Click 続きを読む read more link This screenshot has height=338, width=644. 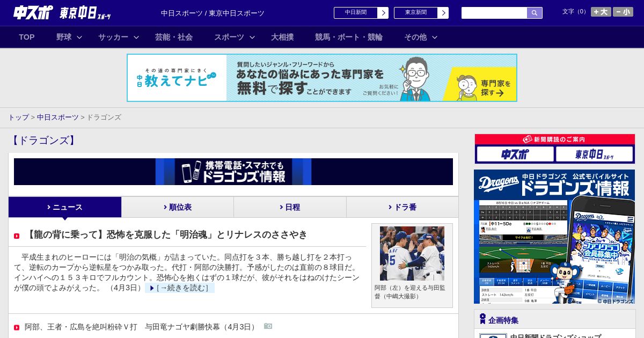180,288
